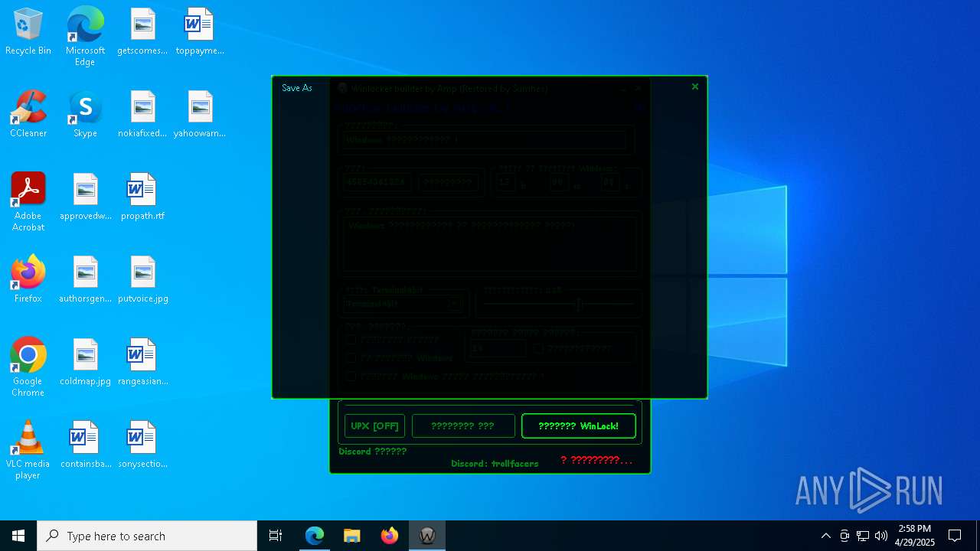
Task: Select the rangeasian Word document
Action: (x=142, y=363)
